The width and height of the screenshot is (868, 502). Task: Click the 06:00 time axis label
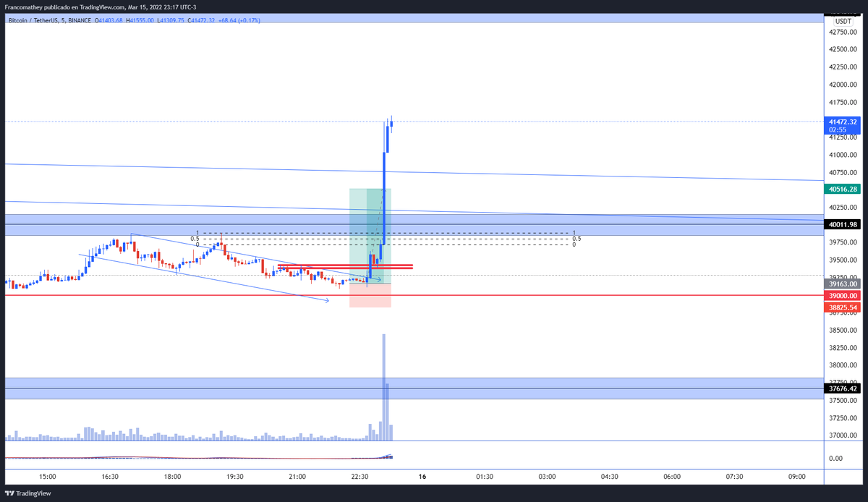pos(672,477)
